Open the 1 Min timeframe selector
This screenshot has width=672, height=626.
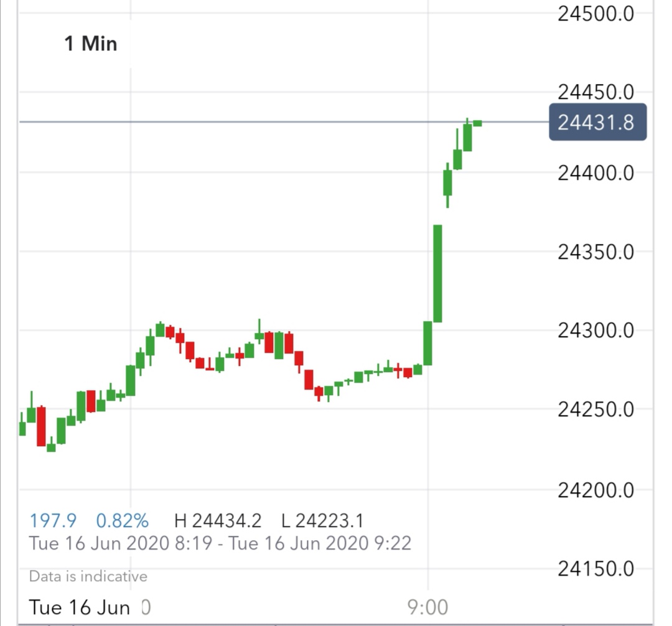click(x=91, y=44)
